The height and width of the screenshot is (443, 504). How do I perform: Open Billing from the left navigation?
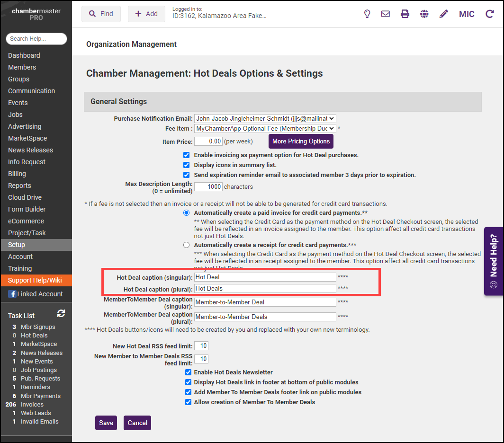pyautogui.click(x=17, y=174)
